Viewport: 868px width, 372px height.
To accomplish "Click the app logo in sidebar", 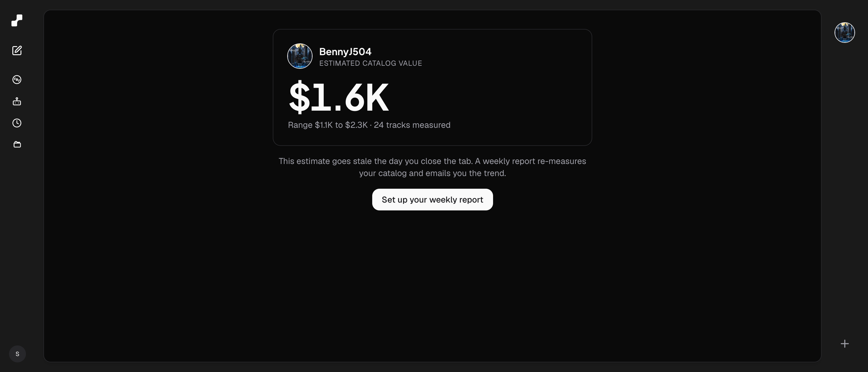I will 17,20.
